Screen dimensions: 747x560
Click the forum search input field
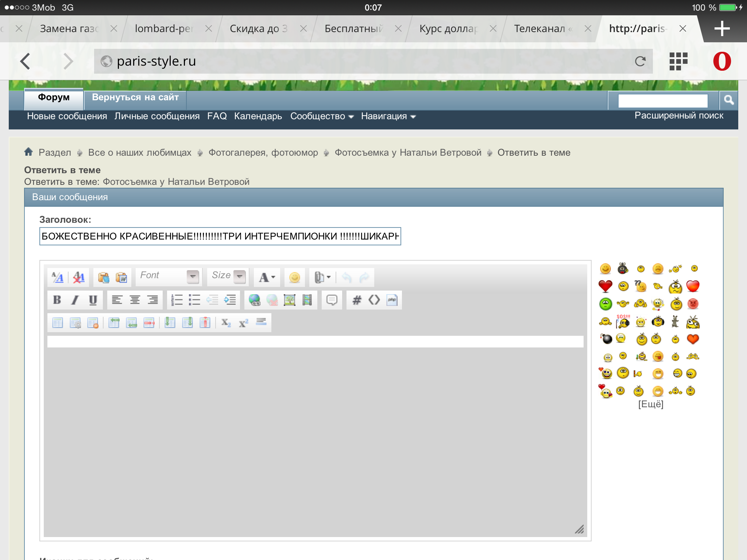pos(663,101)
